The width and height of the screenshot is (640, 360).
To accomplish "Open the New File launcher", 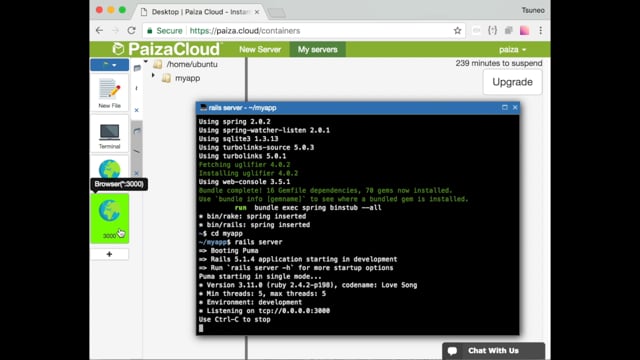I will 109,93.
